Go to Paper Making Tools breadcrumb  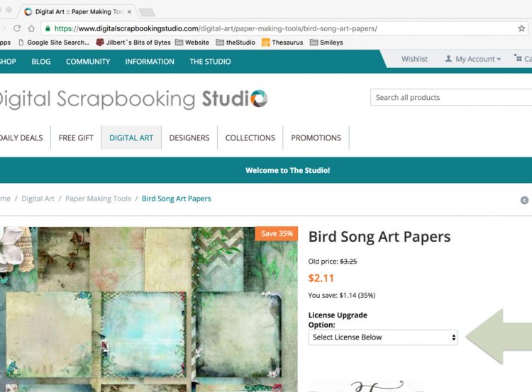[x=98, y=198]
